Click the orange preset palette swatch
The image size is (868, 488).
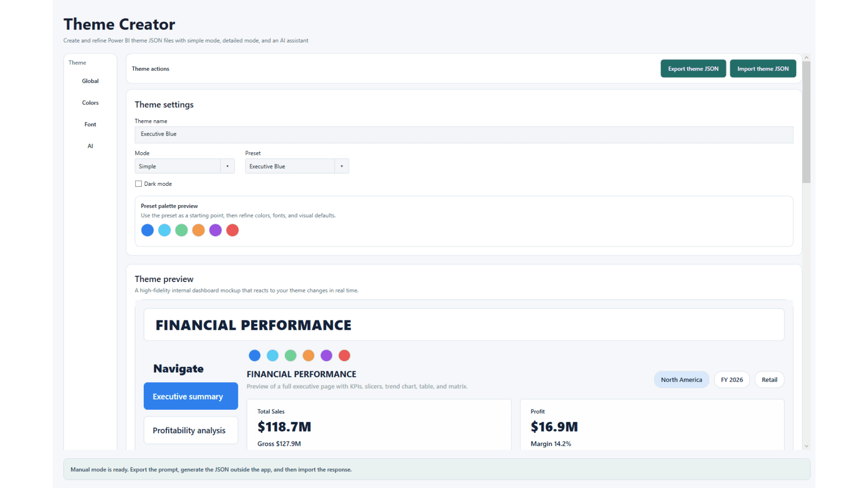(x=198, y=230)
